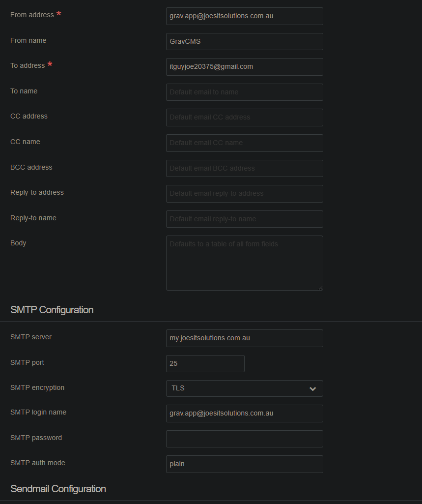Select the SMTP auth mode field

(244, 464)
